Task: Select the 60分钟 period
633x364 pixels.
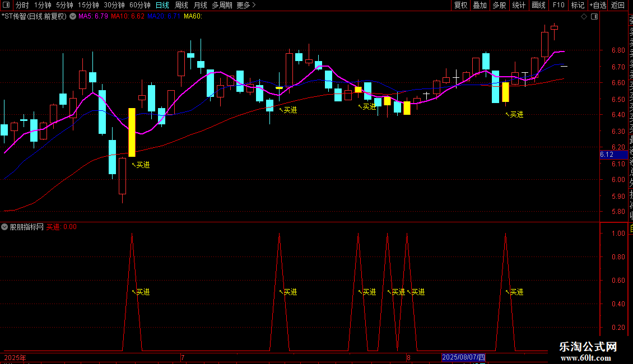Action: 140,5
